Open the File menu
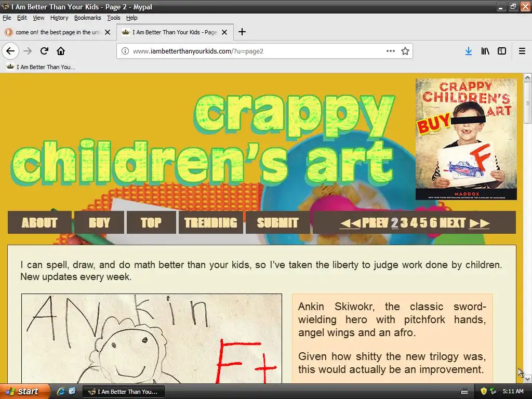This screenshot has width=532, height=399. (x=7, y=18)
